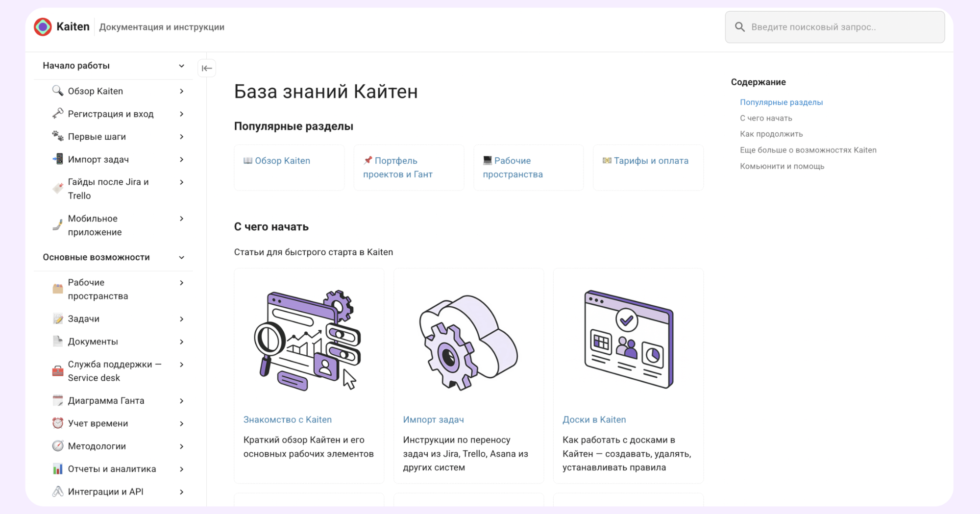Click the folder icon beside Рабочие пространства
The height and width of the screenshot is (514, 980).
pos(57,289)
